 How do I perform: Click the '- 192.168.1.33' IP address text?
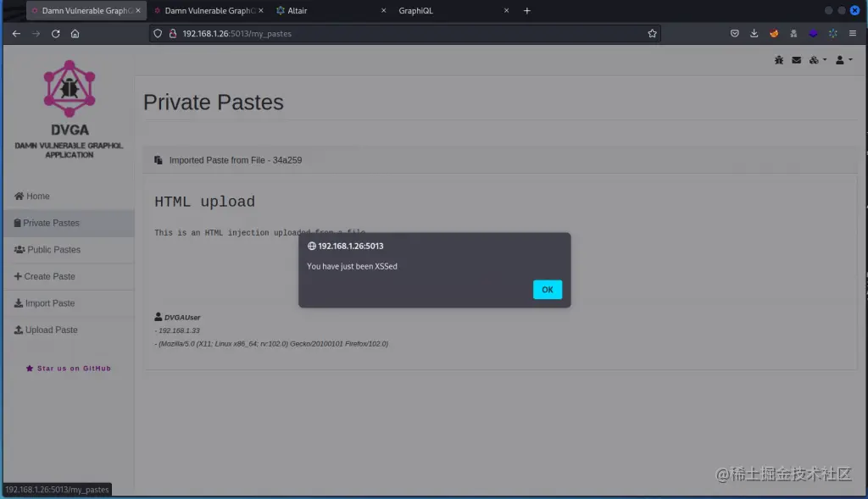click(x=177, y=330)
